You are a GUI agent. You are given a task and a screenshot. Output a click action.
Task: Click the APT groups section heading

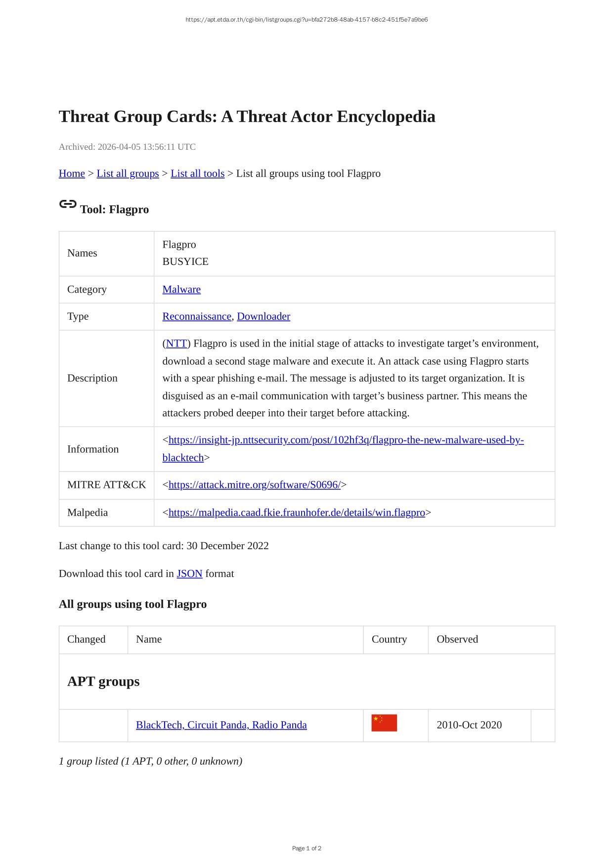(103, 682)
